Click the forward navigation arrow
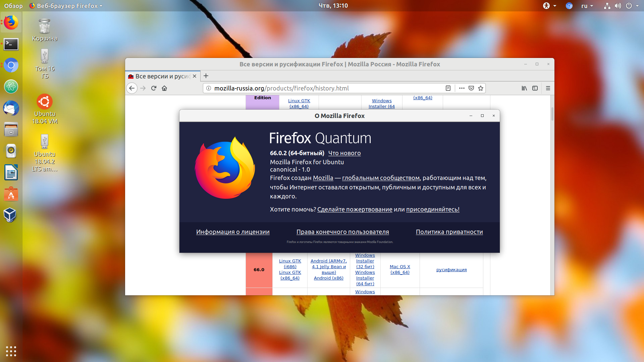The image size is (644, 362). coord(143,88)
